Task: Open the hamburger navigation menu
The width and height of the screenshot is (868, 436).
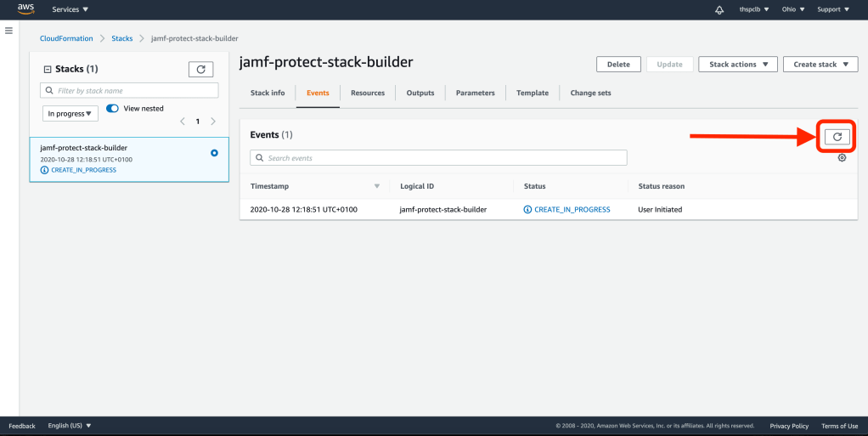Action: pos(8,31)
